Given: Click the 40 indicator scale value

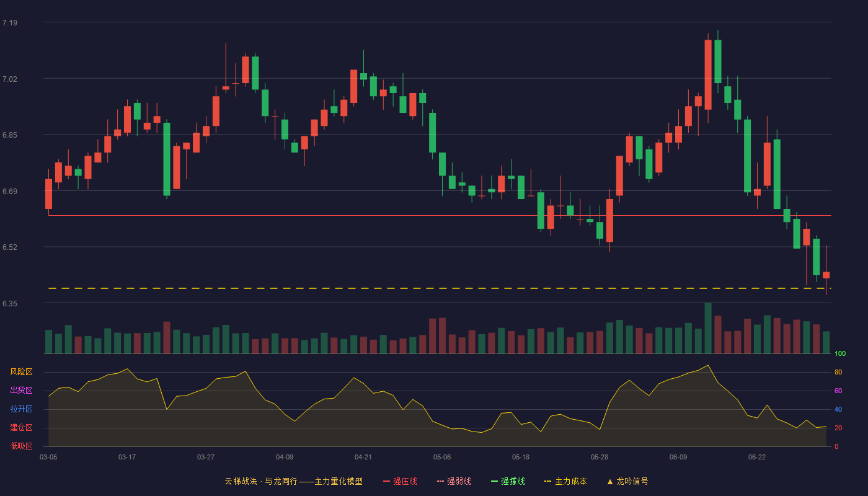Looking at the screenshot, I should pyautogui.click(x=838, y=409).
